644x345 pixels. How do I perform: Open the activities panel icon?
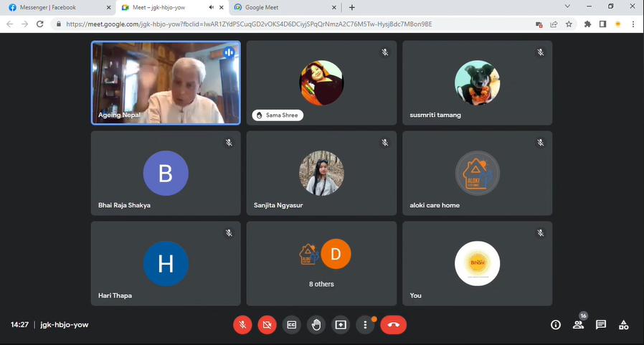[624, 325]
